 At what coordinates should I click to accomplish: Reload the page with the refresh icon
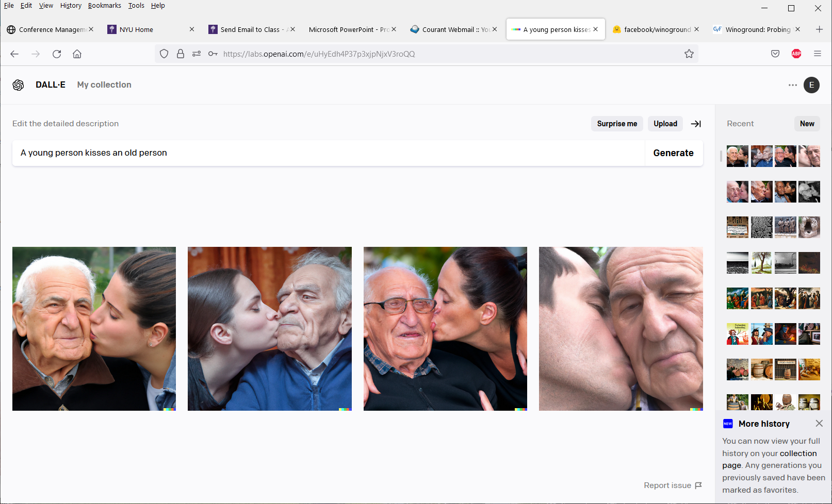point(57,54)
